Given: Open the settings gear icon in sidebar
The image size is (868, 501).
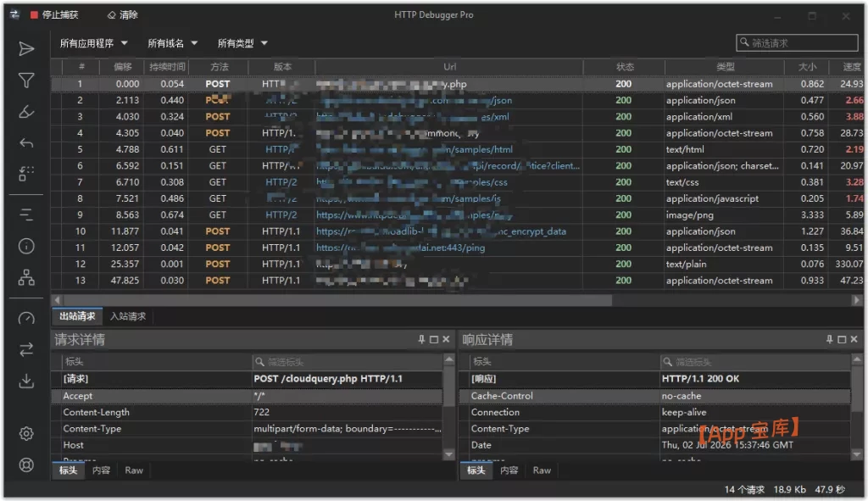Looking at the screenshot, I should (26, 433).
